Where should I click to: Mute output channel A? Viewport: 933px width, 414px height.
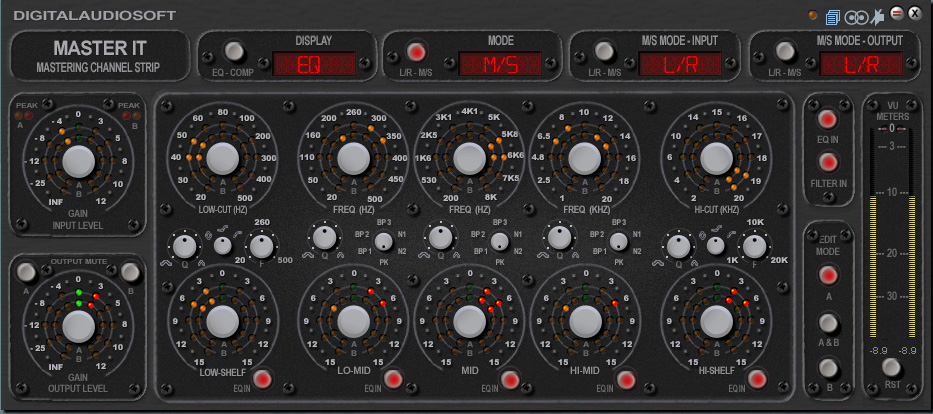tap(26, 272)
